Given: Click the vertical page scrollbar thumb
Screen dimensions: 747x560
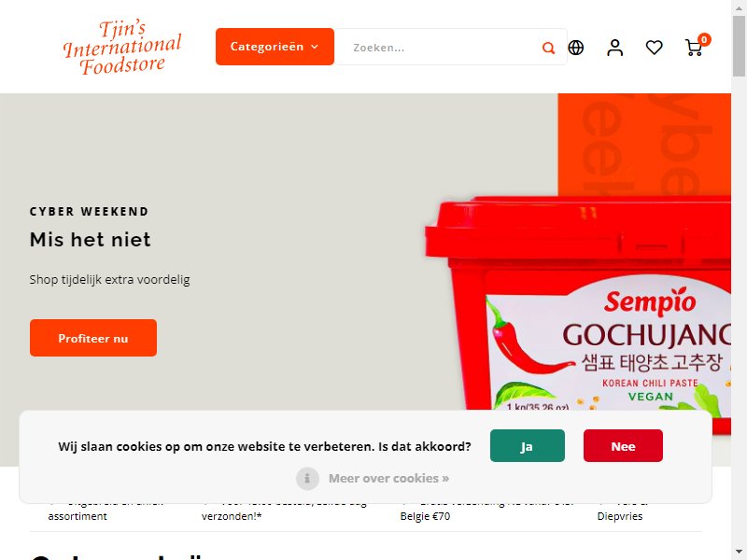Looking at the screenshot, I should click(x=739, y=46).
